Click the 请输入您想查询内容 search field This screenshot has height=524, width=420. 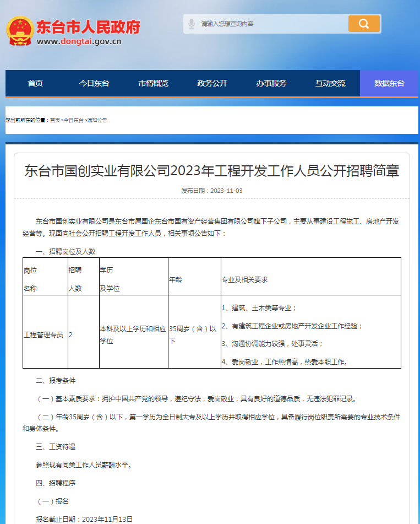click(270, 24)
